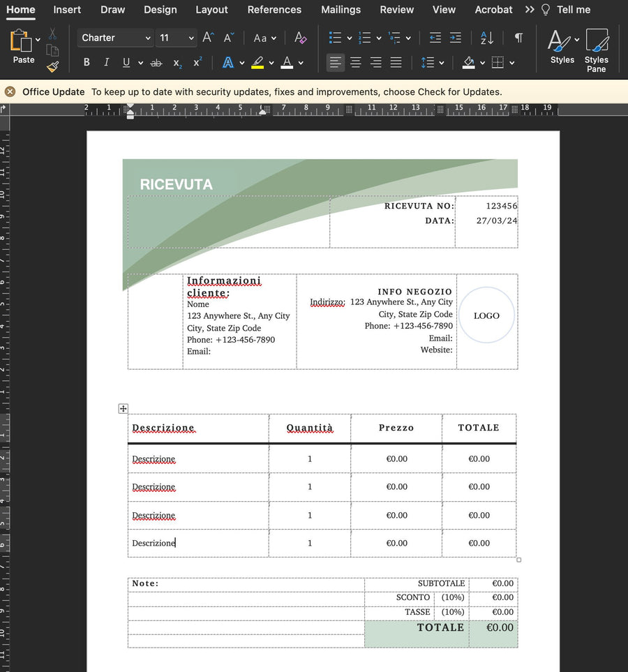Expand numbered list styles arrow
This screenshot has height=672, width=628.
coord(379,38)
